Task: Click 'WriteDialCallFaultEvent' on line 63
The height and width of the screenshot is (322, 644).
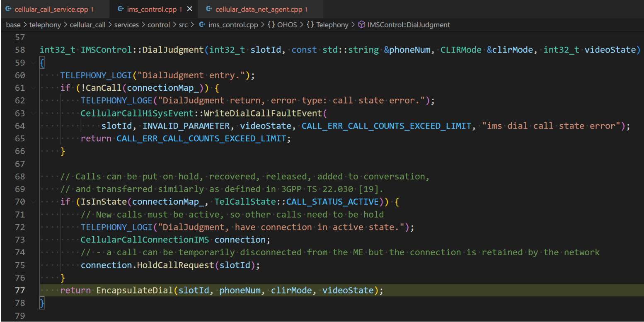Action: point(263,113)
